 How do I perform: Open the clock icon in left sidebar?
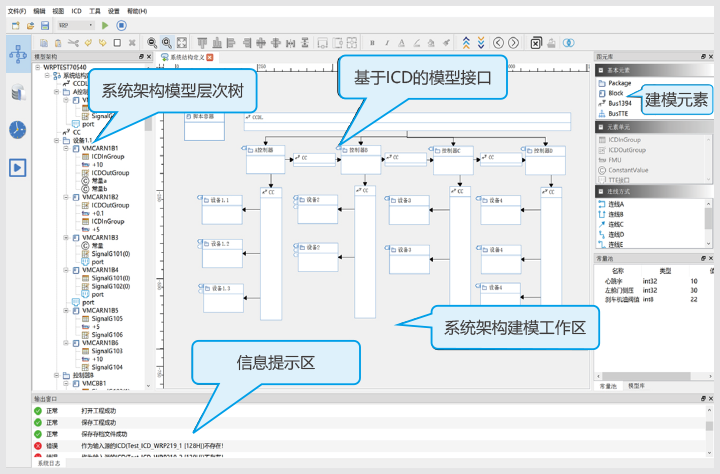tap(17, 129)
